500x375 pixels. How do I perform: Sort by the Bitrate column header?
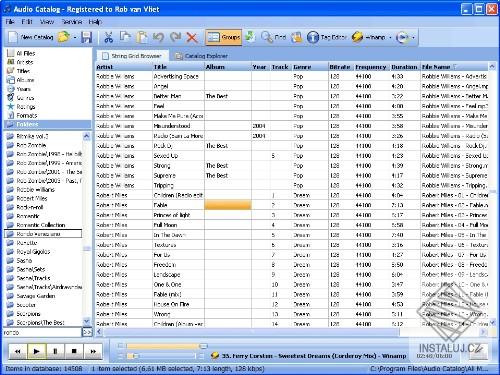341,67
